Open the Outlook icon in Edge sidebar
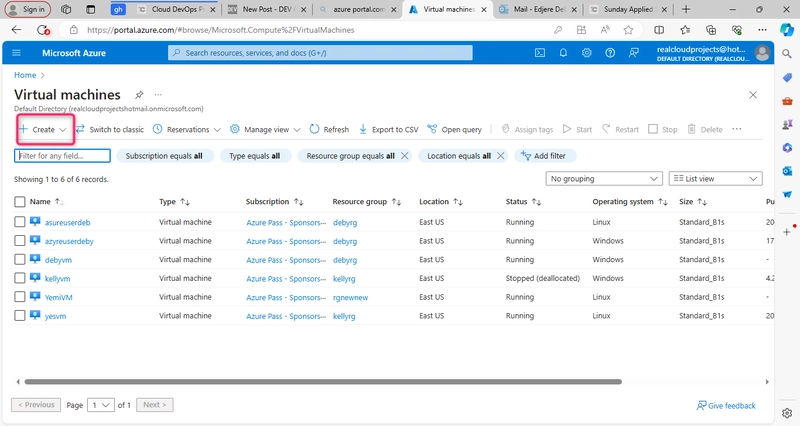Viewport: 800px width, 426px height. (787, 171)
